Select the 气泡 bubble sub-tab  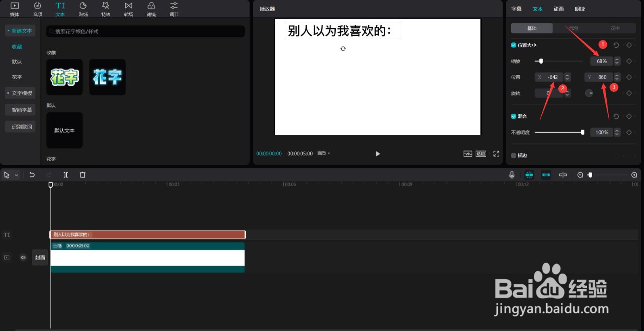[573, 28]
